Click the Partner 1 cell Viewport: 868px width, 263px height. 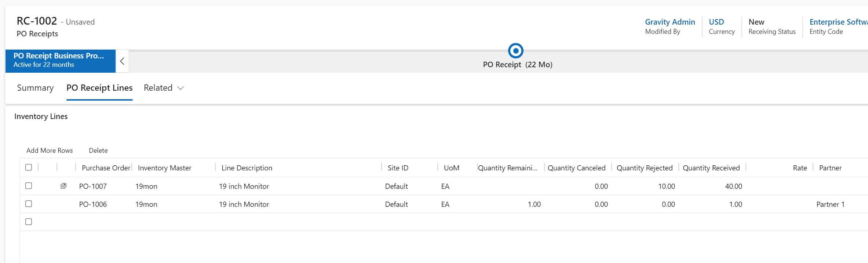[x=831, y=204]
